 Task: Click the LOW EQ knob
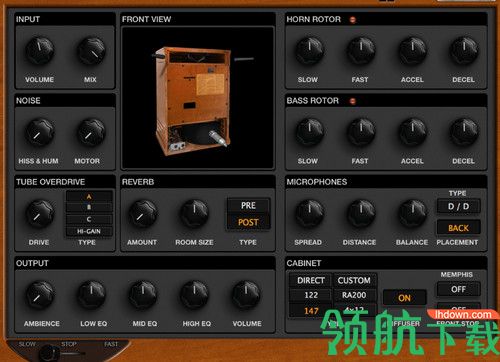pos(91,295)
